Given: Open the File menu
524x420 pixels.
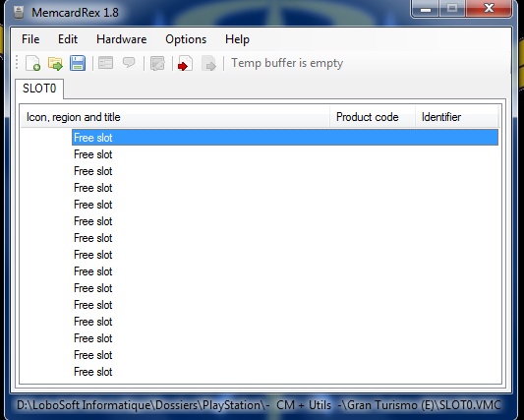Looking at the screenshot, I should click(30, 39).
